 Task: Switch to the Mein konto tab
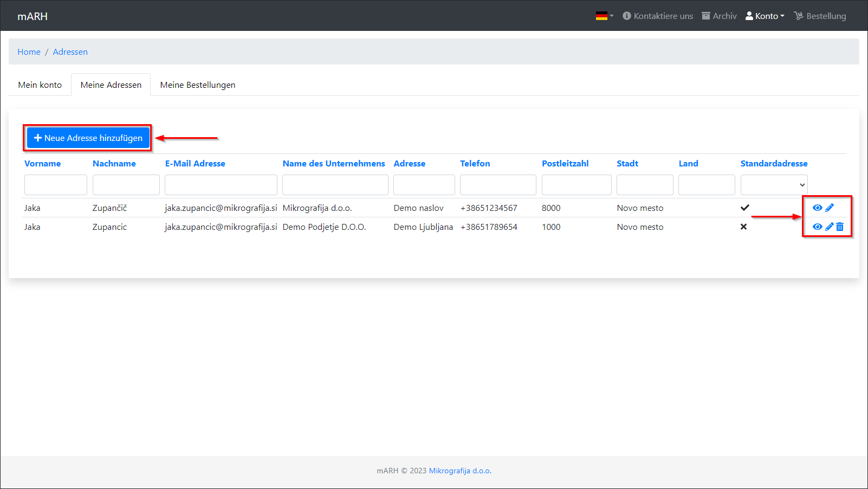[x=40, y=85]
